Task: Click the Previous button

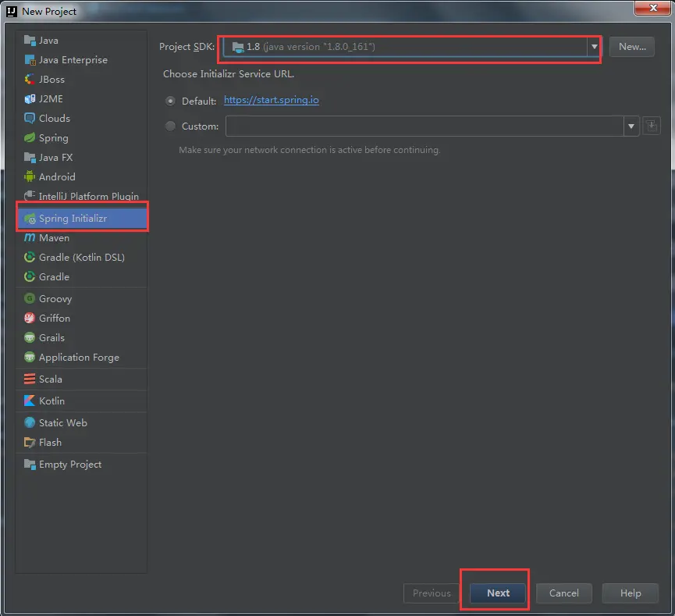Action: [432, 593]
